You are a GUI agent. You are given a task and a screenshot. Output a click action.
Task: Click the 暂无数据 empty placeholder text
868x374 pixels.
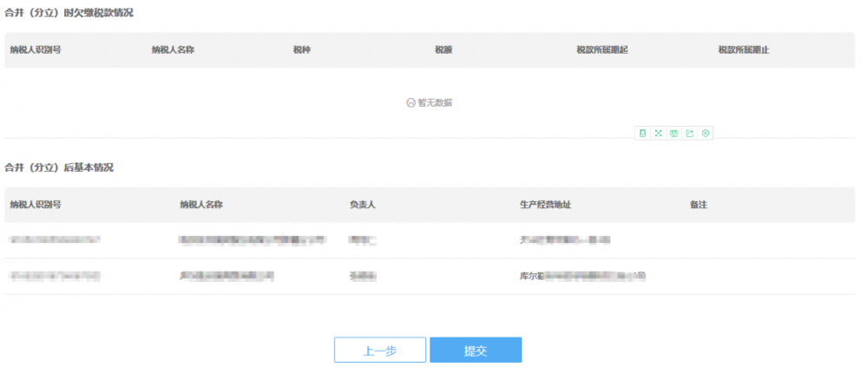coord(434,102)
